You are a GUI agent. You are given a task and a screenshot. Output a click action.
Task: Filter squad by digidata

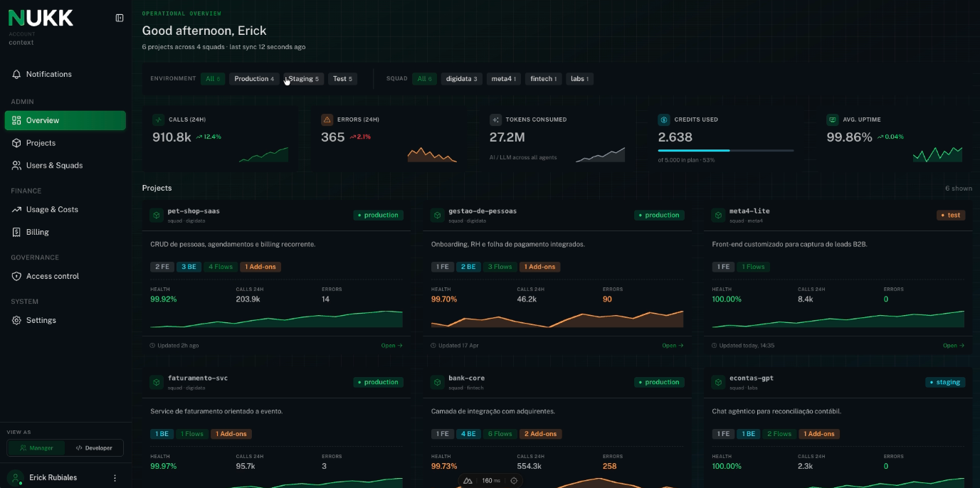462,79
